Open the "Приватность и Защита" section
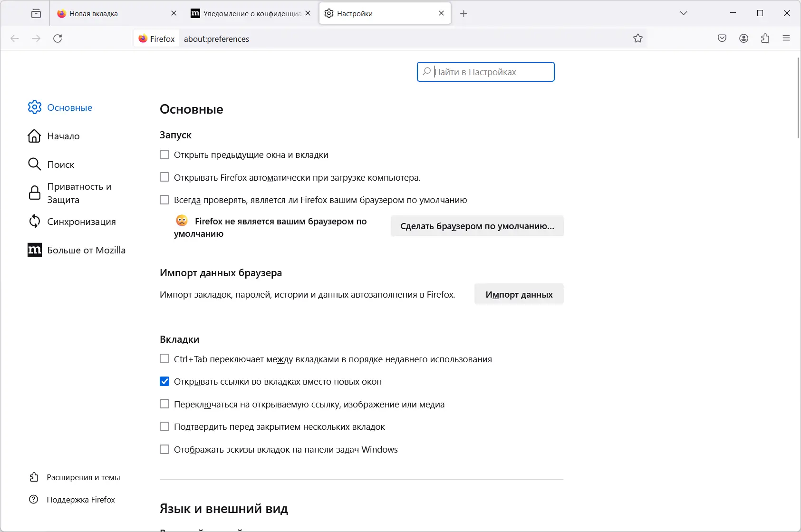The width and height of the screenshot is (801, 532). point(79,193)
